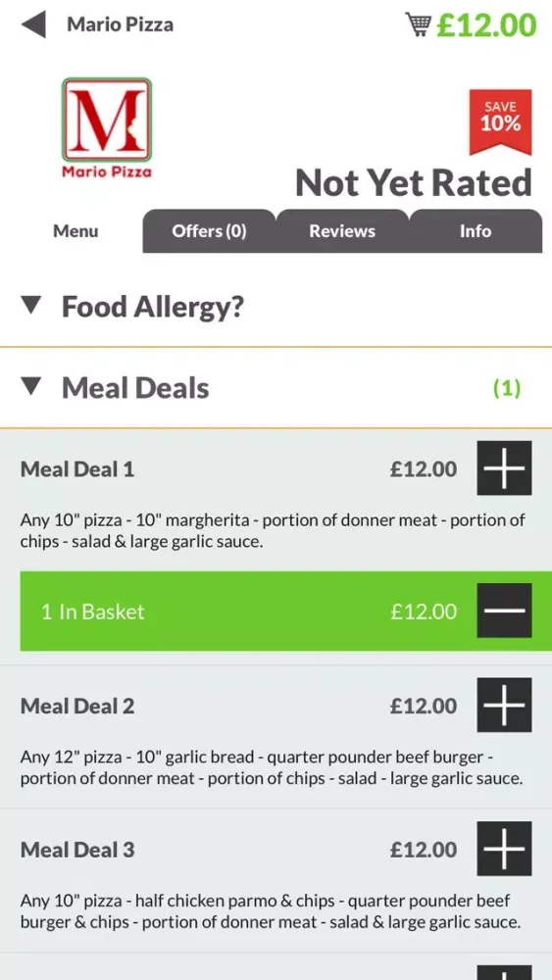Tap the Mario Pizza logo
The image size is (552, 980).
coord(107,128)
